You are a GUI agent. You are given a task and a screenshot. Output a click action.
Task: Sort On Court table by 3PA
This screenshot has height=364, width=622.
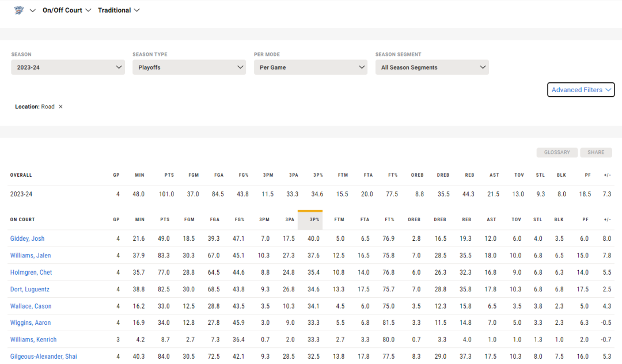click(290, 219)
